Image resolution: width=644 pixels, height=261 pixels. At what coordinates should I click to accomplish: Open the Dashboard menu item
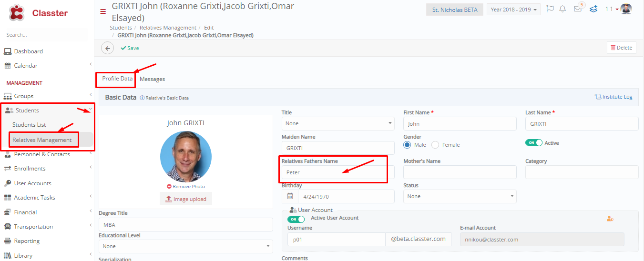coord(29,51)
